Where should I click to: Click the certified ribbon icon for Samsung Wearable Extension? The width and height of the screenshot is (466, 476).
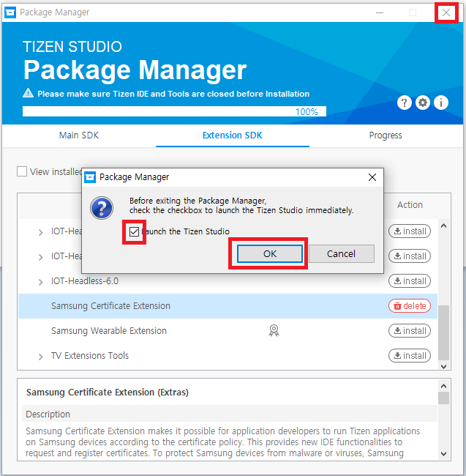tap(274, 330)
